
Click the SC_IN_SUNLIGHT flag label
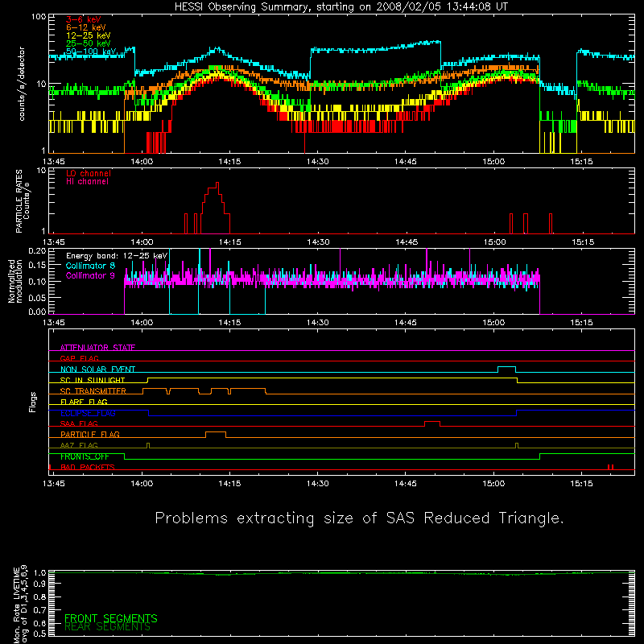93,380
